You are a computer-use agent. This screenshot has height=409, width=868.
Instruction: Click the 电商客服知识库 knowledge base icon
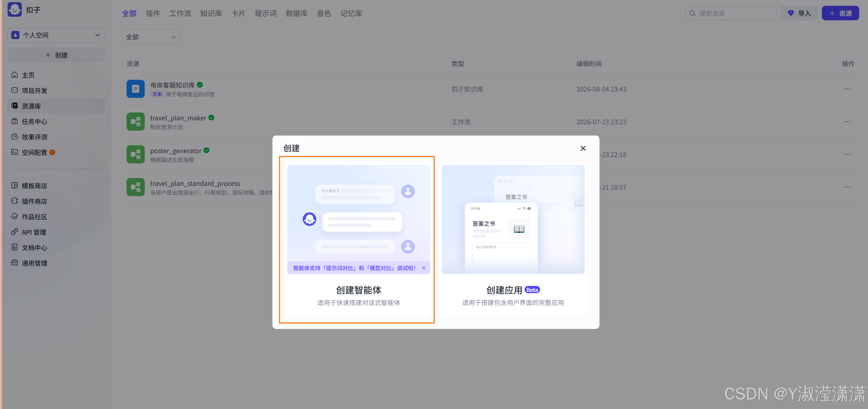[135, 89]
